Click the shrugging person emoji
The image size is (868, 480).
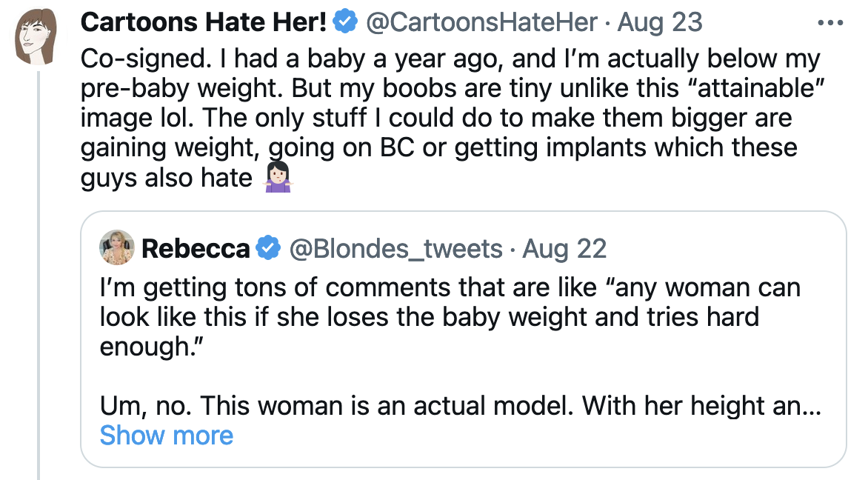277,179
